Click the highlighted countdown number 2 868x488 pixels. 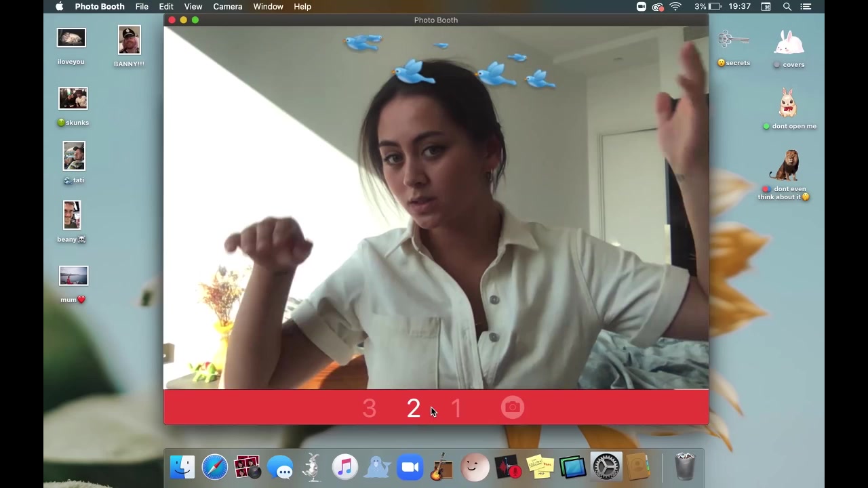pos(414,408)
